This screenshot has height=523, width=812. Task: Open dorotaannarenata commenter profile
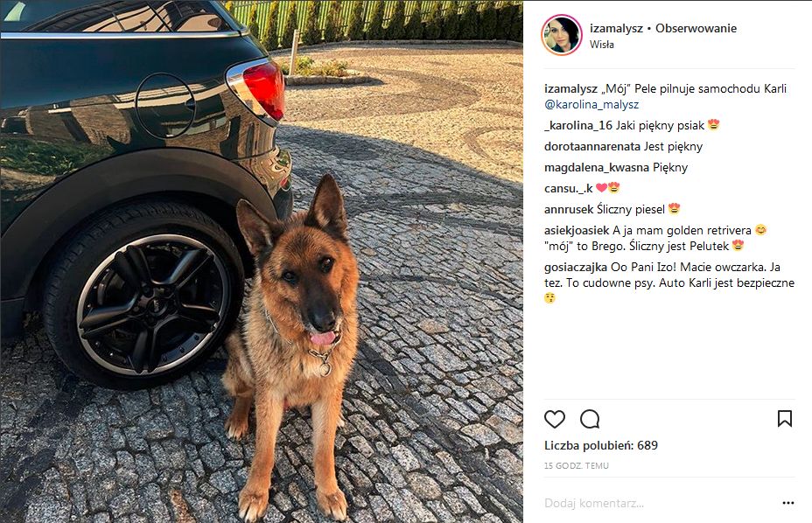tap(592, 147)
